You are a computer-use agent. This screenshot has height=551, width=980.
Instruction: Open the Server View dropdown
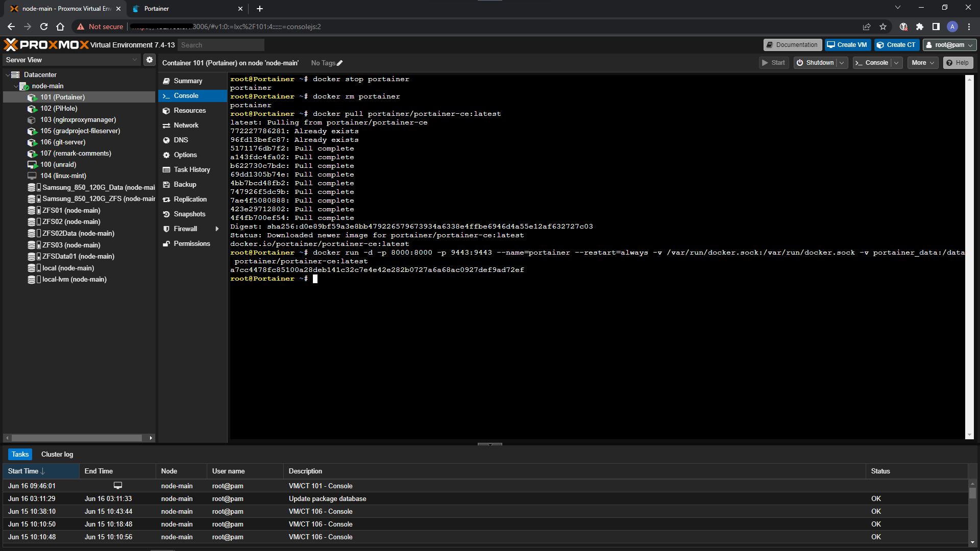(71, 60)
